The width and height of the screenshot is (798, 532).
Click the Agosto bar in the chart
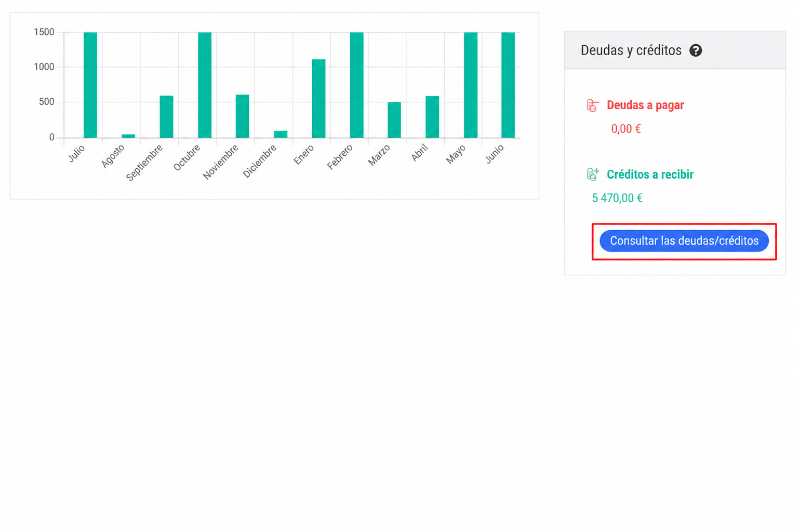click(128, 136)
